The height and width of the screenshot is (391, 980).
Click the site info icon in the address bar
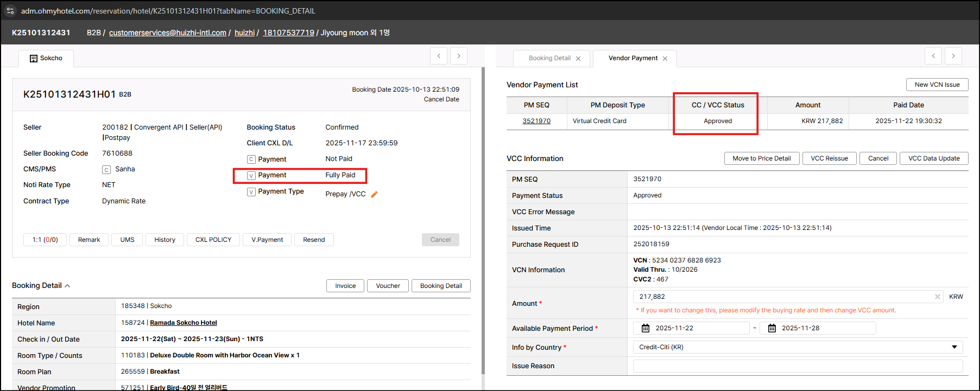point(10,11)
